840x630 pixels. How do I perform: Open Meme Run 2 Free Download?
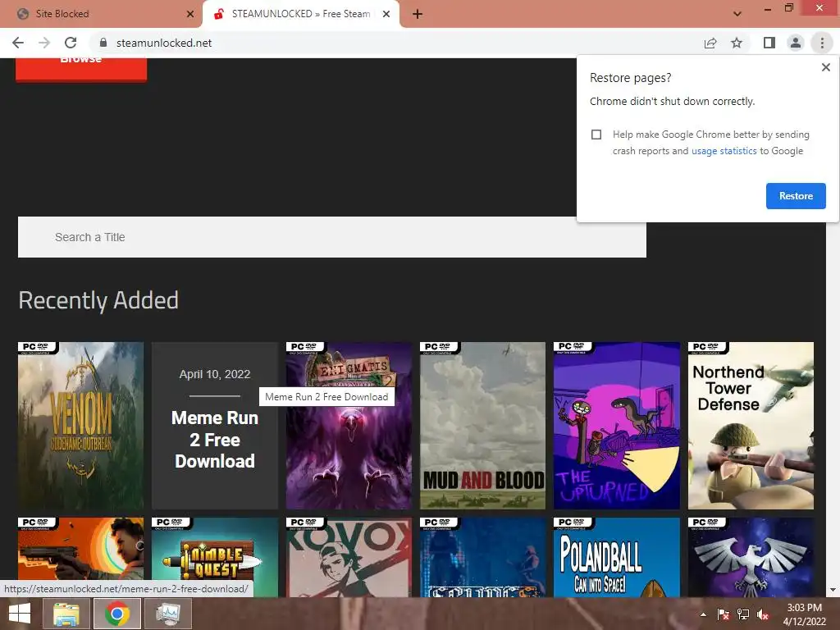pyautogui.click(x=215, y=426)
